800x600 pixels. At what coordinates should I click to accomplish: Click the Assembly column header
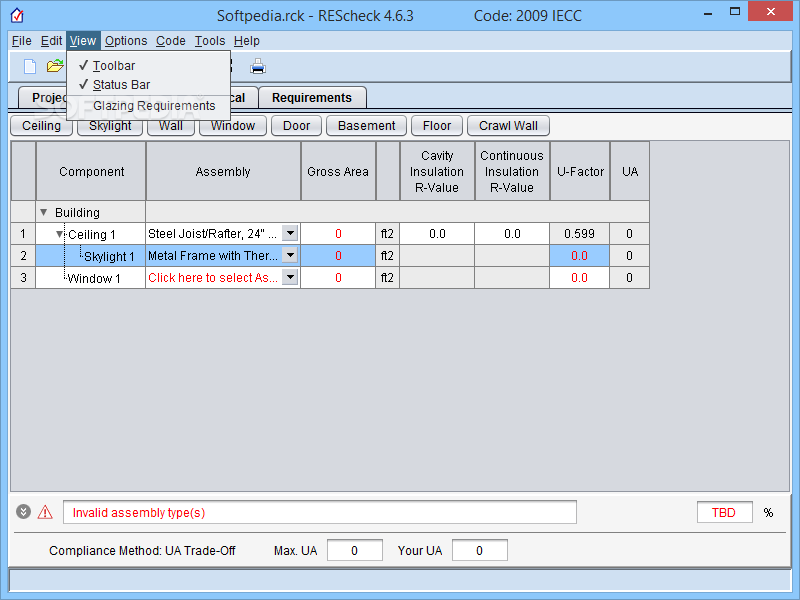(223, 171)
